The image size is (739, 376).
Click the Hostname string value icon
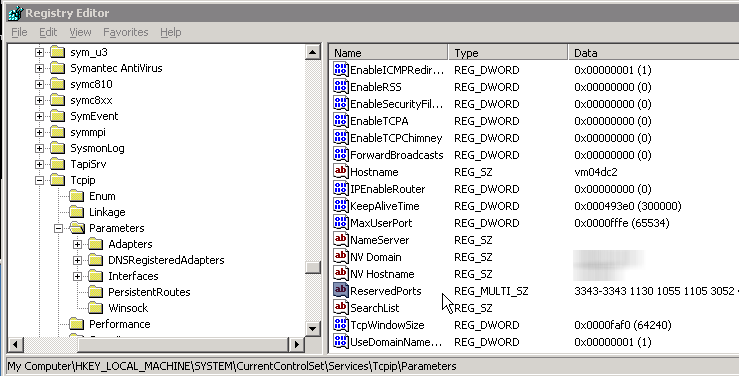[x=341, y=172]
